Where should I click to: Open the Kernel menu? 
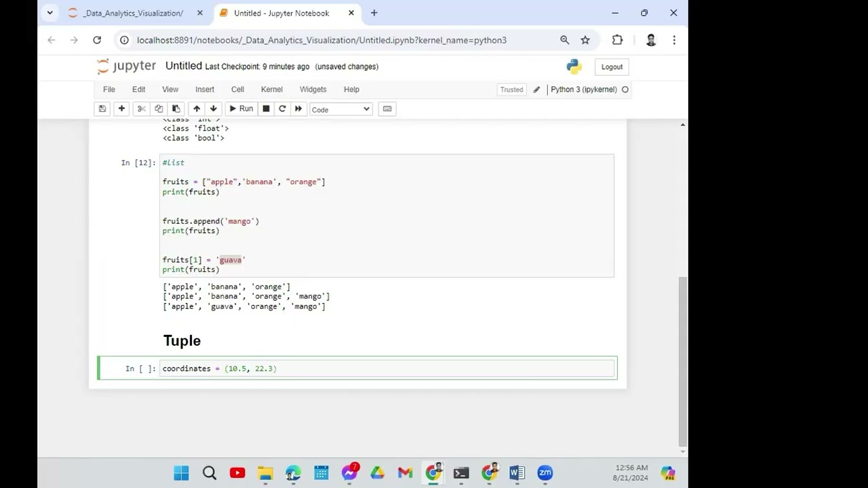point(272,89)
